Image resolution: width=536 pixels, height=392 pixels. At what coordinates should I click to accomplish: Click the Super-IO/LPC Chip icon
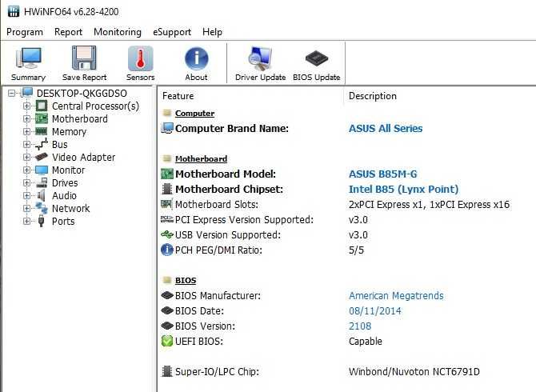pyautogui.click(x=167, y=371)
